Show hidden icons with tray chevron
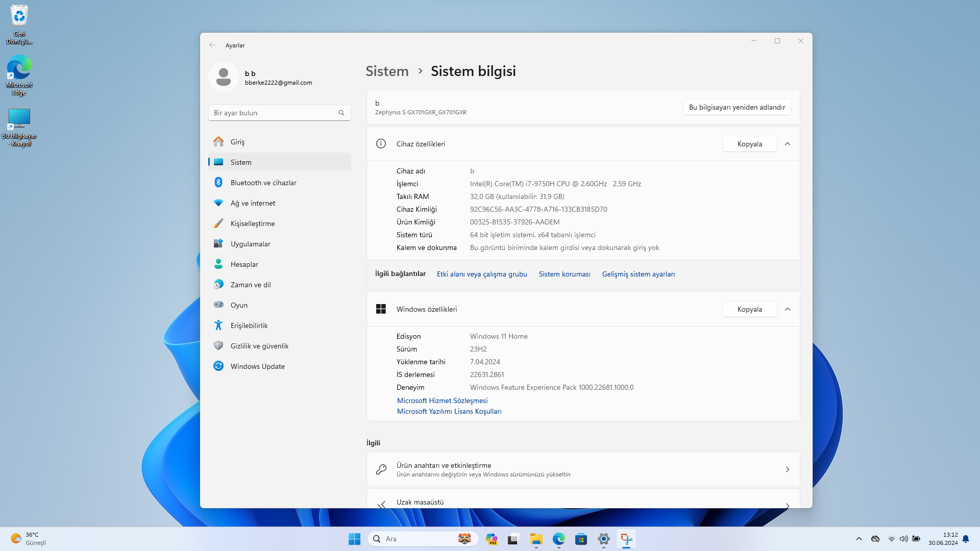Screen dimensions: 980x551 pos(859,539)
